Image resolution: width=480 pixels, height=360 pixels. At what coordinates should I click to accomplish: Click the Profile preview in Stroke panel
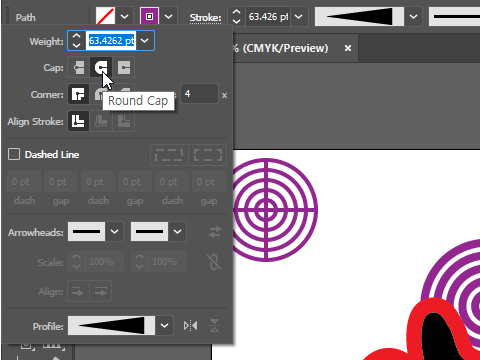click(x=112, y=325)
